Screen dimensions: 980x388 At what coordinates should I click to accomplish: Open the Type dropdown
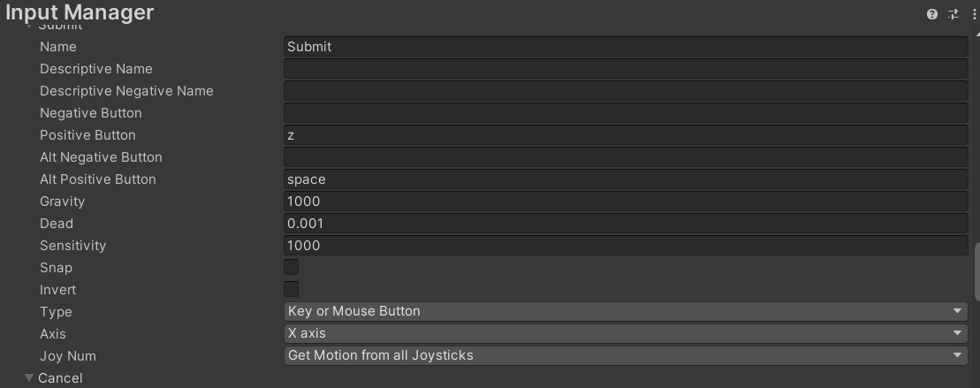tap(626, 311)
